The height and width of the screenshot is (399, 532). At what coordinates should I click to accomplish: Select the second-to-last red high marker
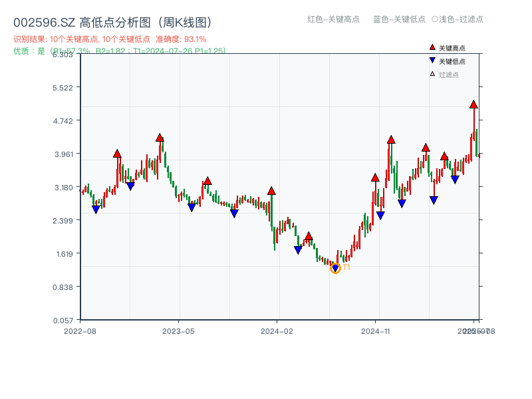pos(444,156)
